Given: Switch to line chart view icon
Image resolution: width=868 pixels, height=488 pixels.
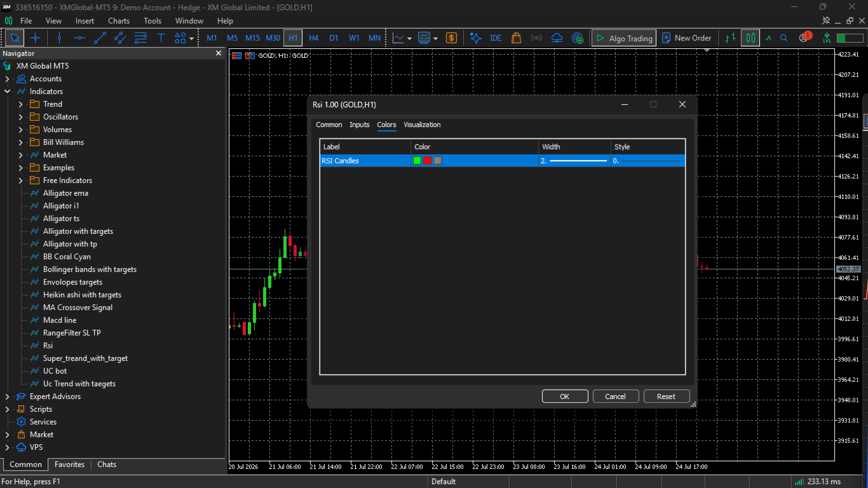Looking at the screenshot, I should [x=768, y=38].
